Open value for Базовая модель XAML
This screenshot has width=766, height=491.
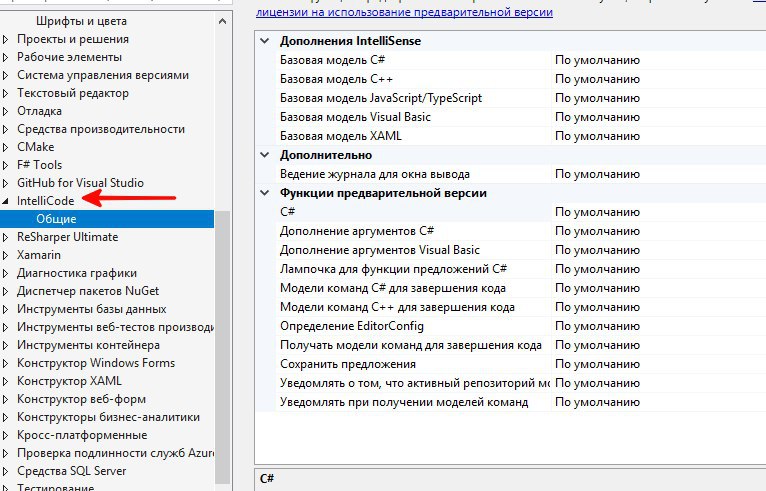(x=658, y=136)
